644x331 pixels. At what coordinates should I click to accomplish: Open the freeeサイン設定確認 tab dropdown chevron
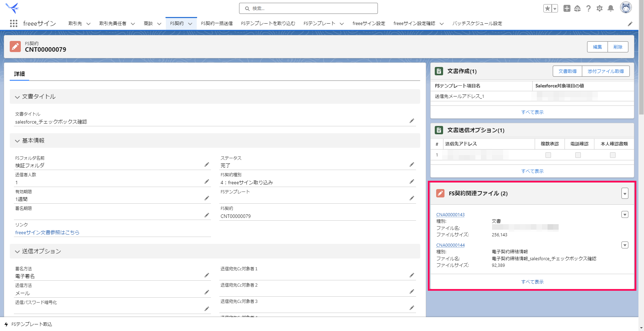[442, 24]
